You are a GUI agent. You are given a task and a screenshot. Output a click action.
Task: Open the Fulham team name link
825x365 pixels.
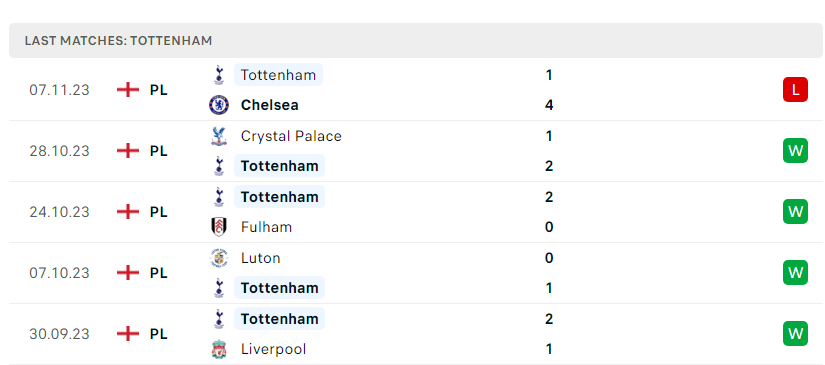coord(266,227)
